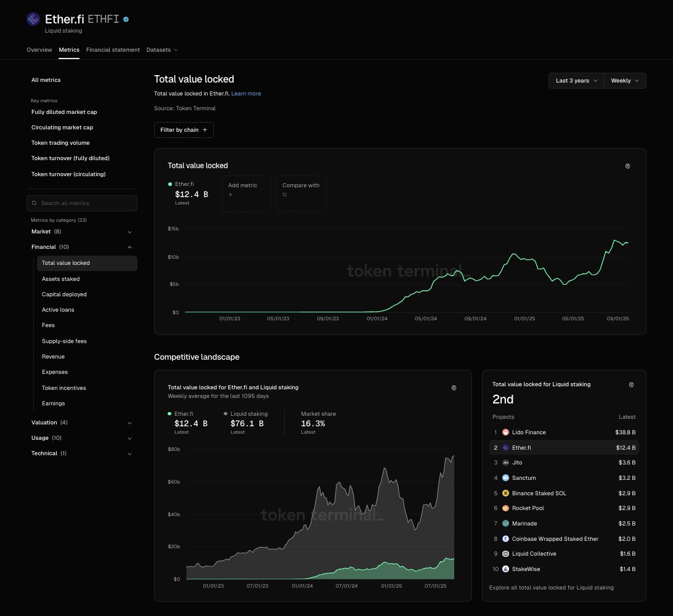Click the plus icon in Add metric box
This screenshot has height=616, width=673.
point(230,195)
